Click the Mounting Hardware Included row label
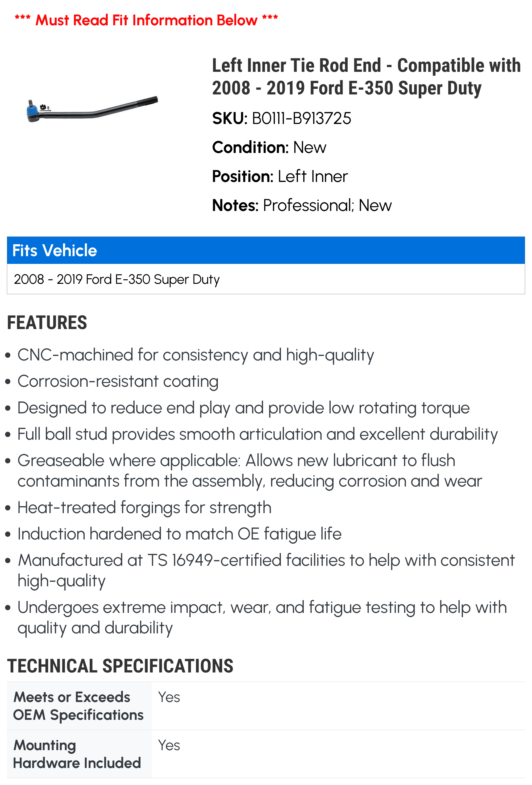Screen dimensions: 532x785 point(77,754)
